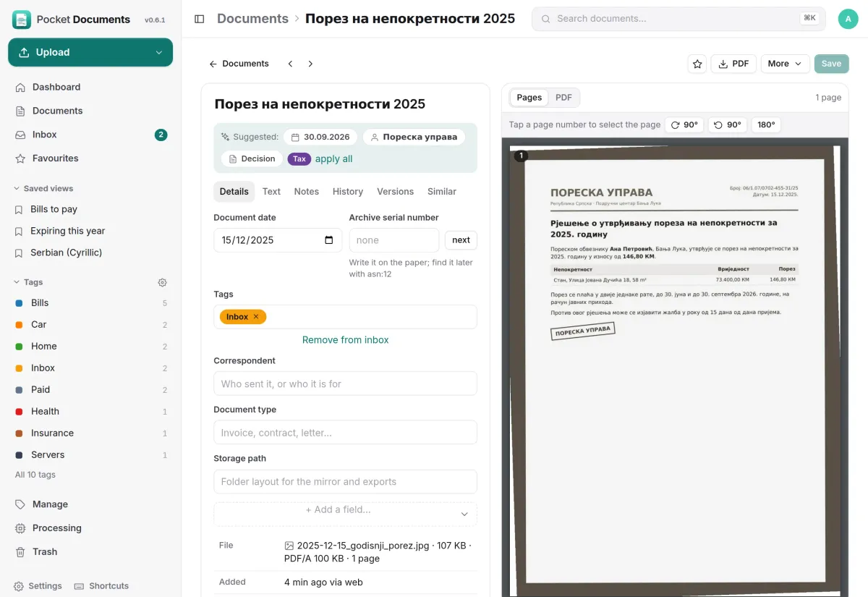The width and height of the screenshot is (868, 597).
Task: Open the Correspondent combo box
Action: (345, 384)
